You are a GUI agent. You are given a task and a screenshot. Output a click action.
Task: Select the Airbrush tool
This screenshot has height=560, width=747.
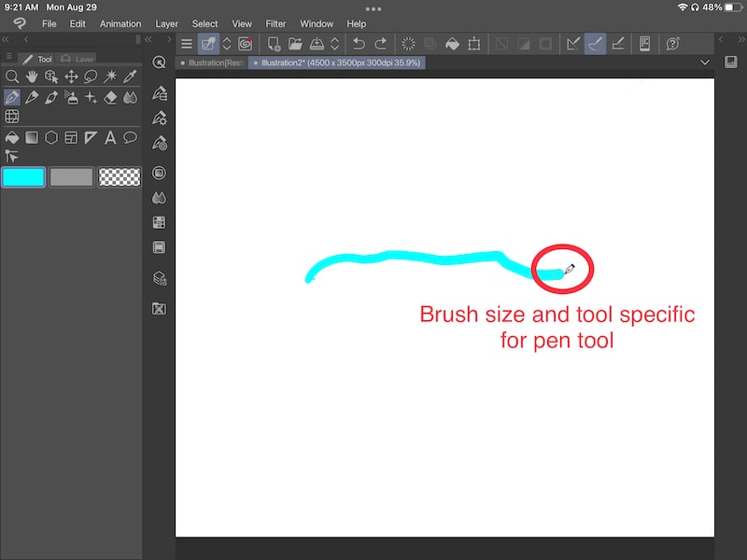coord(72,98)
